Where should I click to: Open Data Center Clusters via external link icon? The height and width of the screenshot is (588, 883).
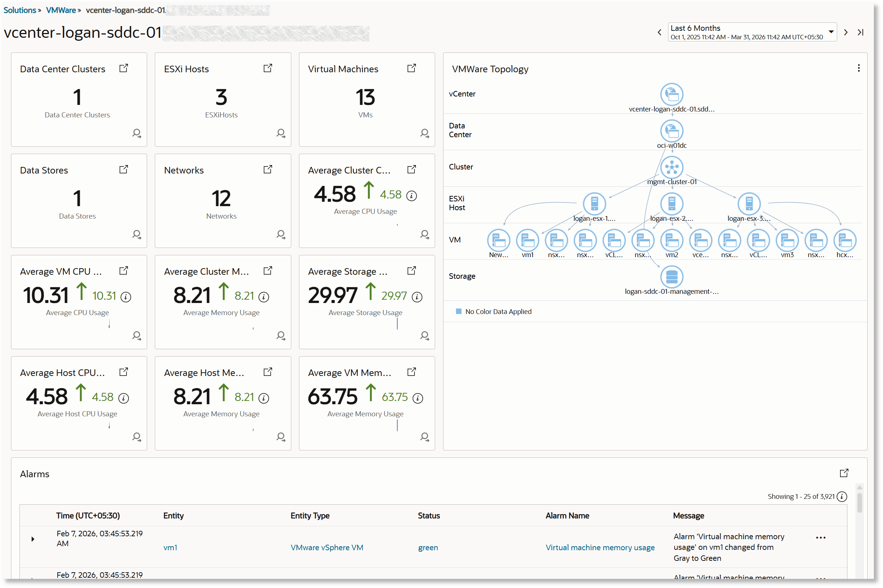click(123, 68)
